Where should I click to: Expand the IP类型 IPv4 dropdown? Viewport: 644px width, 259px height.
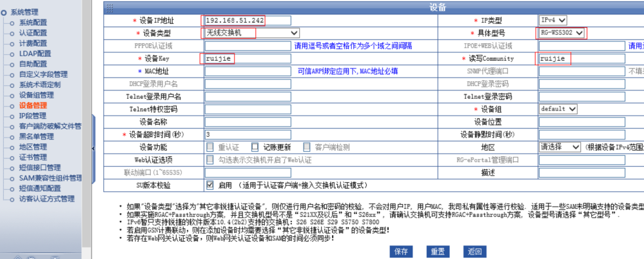click(553, 20)
